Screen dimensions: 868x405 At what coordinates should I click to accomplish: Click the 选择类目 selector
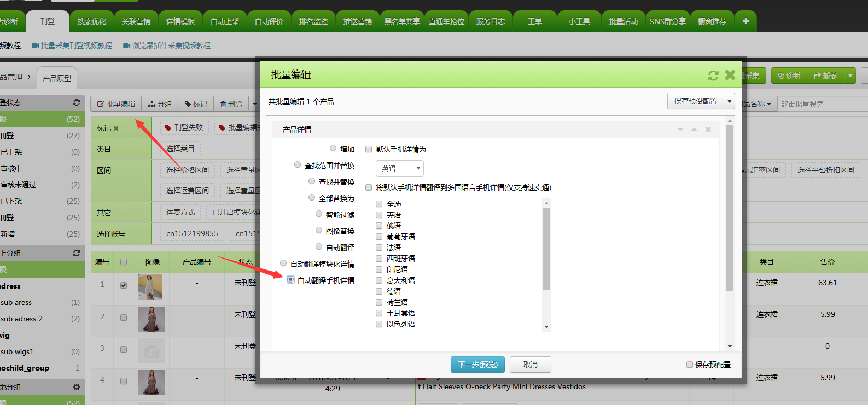click(180, 149)
